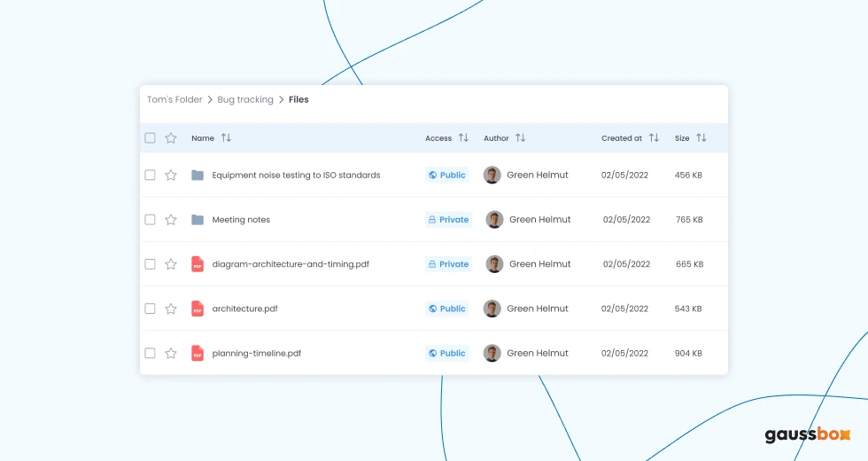The height and width of the screenshot is (461, 868).
Task: Tick the select-all checkbox in the header
Action: click(150, 138)
